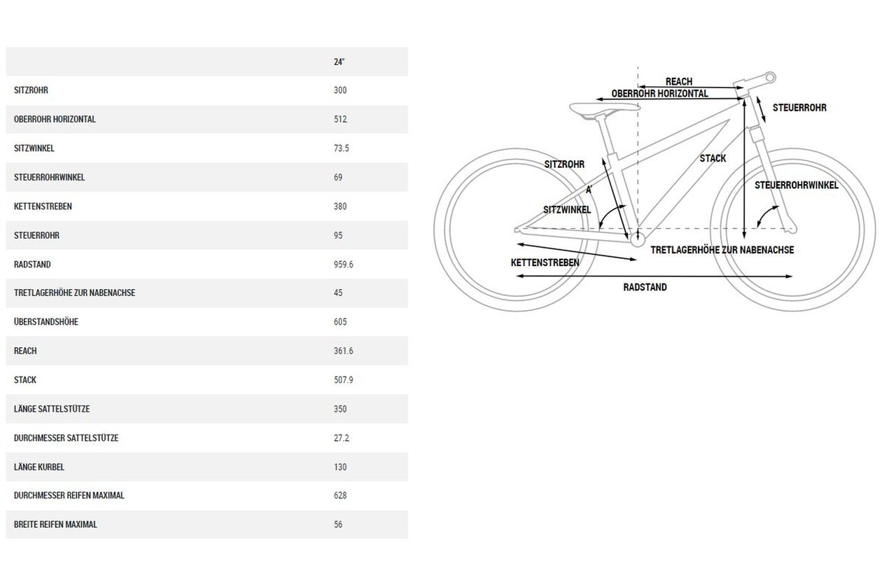Click the ÜBERSTANDSHÖHE row label
This screenshot has height=588, width=882.
pos(45,322)
